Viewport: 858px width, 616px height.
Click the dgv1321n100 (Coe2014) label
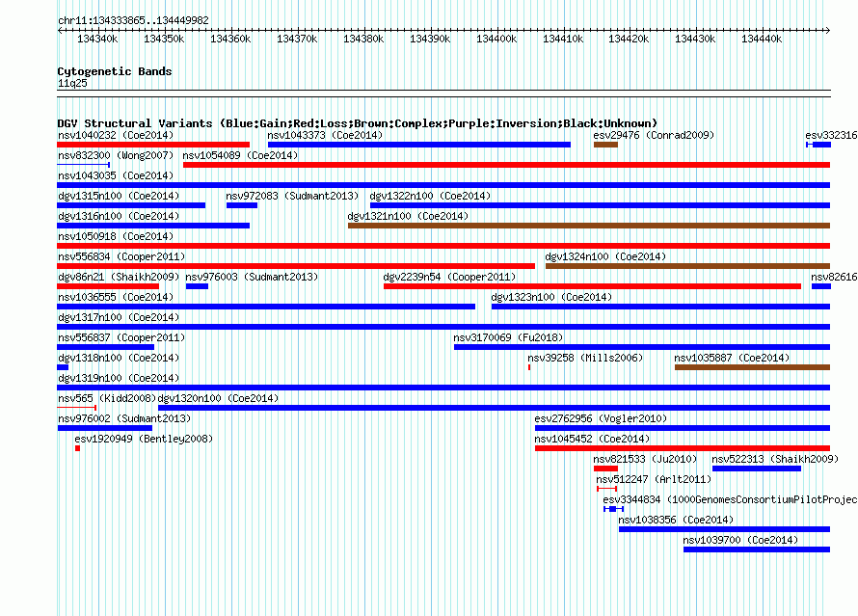(x=408, y=216)
